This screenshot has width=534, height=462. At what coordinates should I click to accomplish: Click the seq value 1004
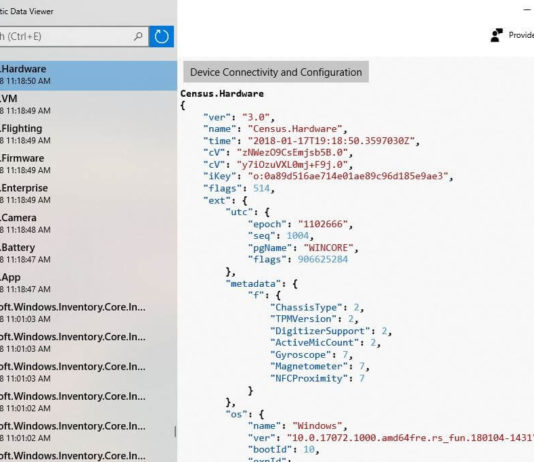tap(298, 236)
